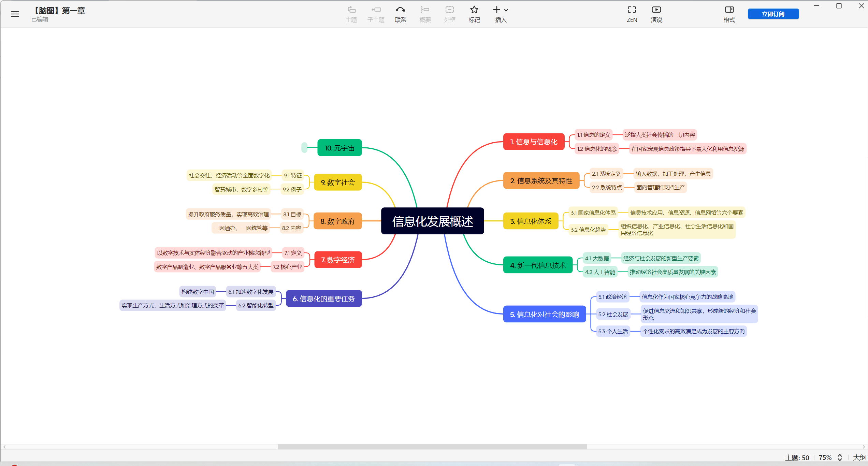Image resolution: width=868 pixels, height=466 pixels.
Task: Select the 5. 信息化对社会的影响 topic node
Action: (x=545, y=314)
